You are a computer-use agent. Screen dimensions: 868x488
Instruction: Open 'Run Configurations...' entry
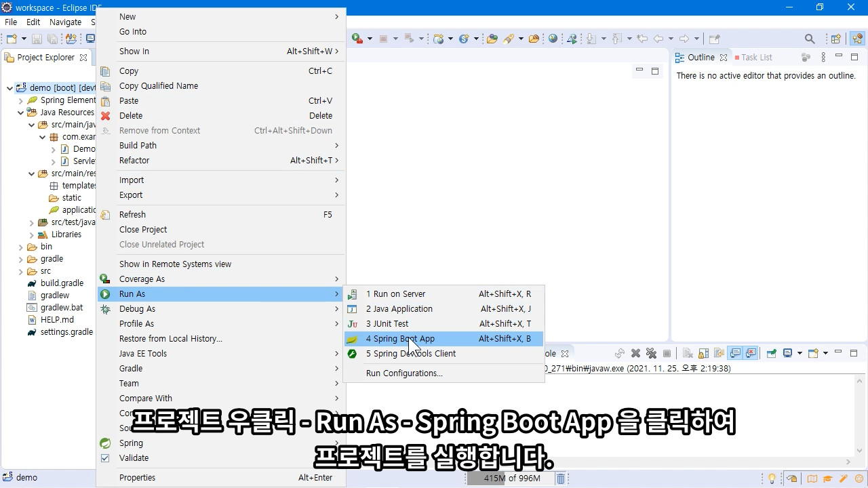click(443, 373)
